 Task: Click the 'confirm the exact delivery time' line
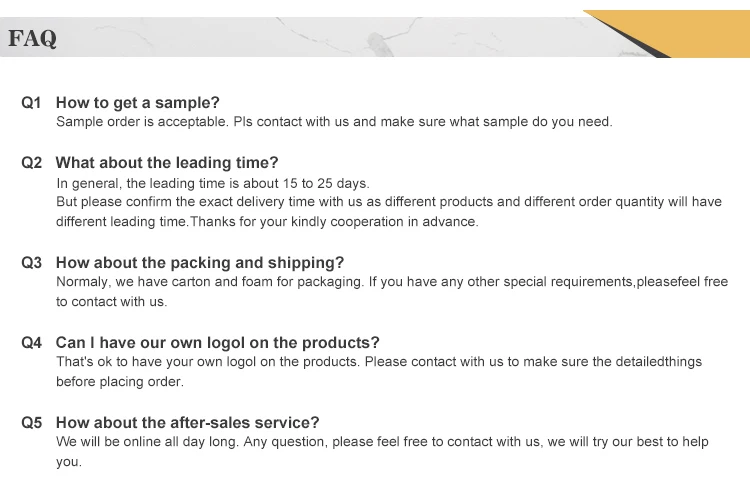[388, 202]
